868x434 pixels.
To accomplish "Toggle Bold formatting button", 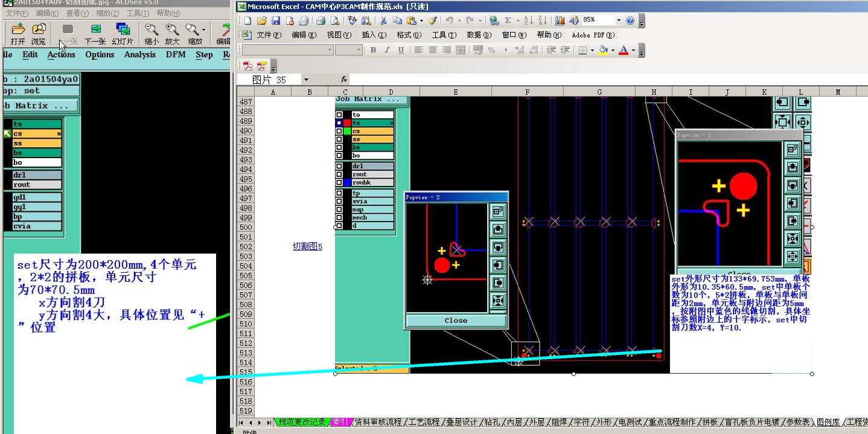I will (373, 50).
